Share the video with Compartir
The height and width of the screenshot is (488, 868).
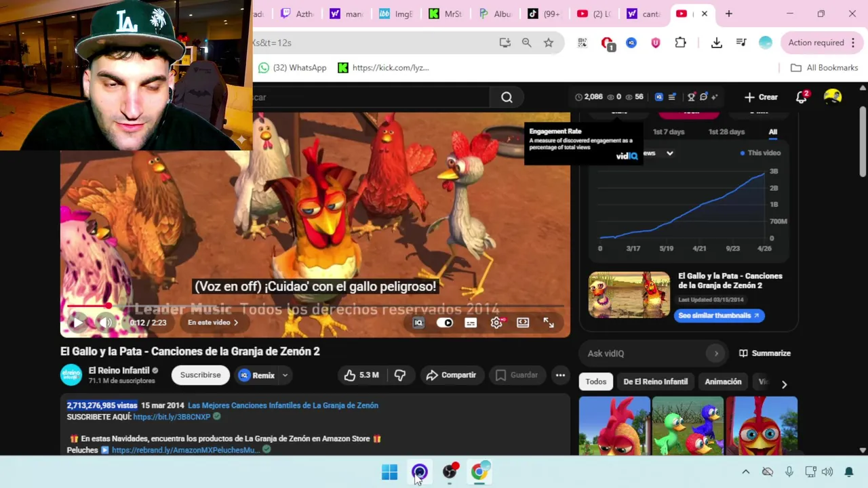pos(451,375)
